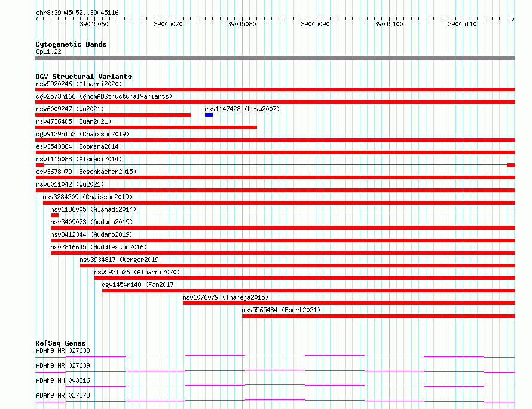This screenshot has width=532, height=409.
Task: Open esv1147428 (Levy2007) label
Action: 242,109
